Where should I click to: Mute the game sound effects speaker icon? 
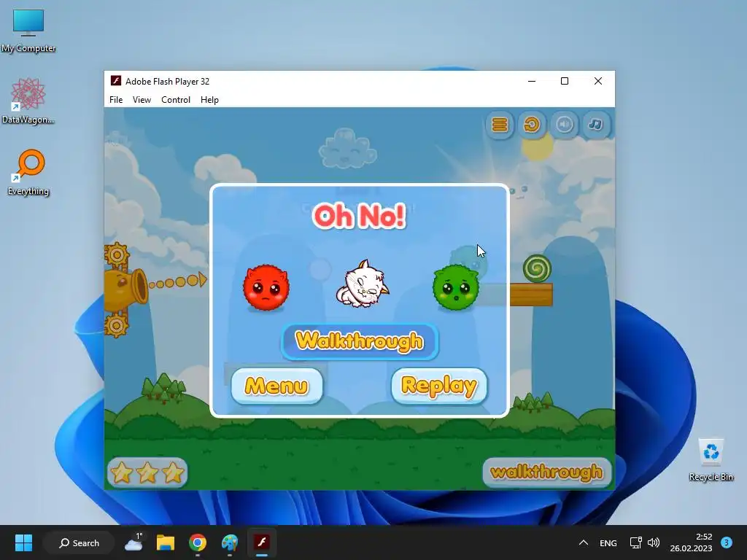(x=564, y=125)
